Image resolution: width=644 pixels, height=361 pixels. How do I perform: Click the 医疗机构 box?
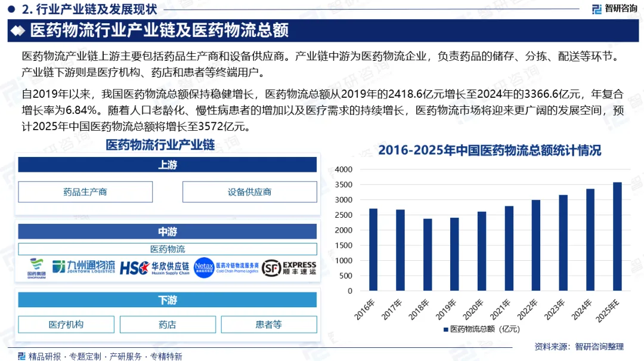[x=66, y=325]
